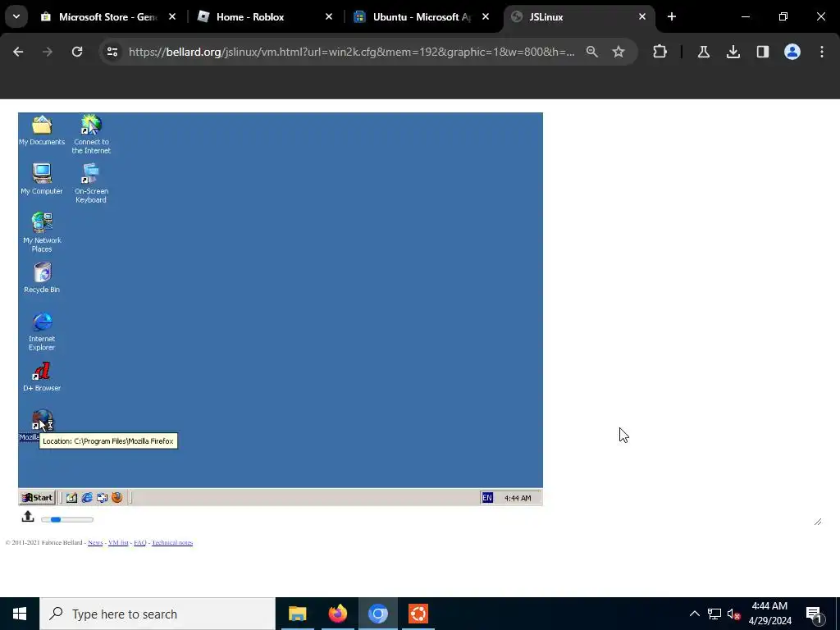This screenshot has height=630, width=840.
Task: Select the My Computer desktop icon
Action: (42, 179)
